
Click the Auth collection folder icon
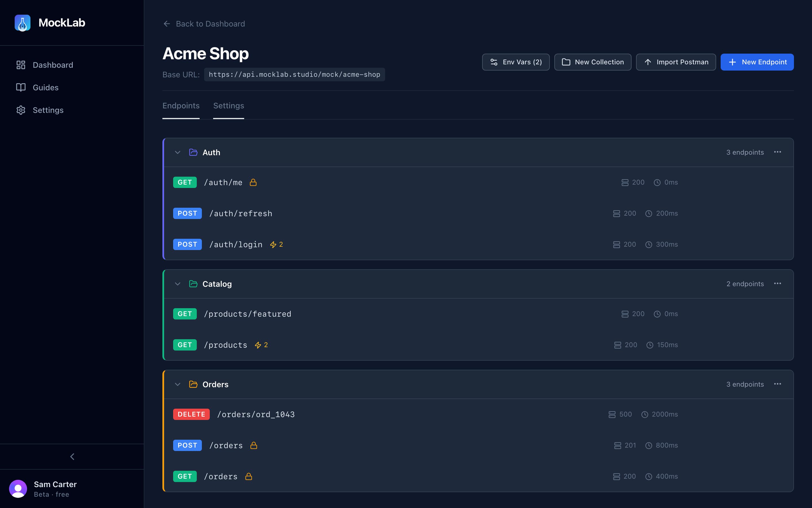(x=193, y=152)
